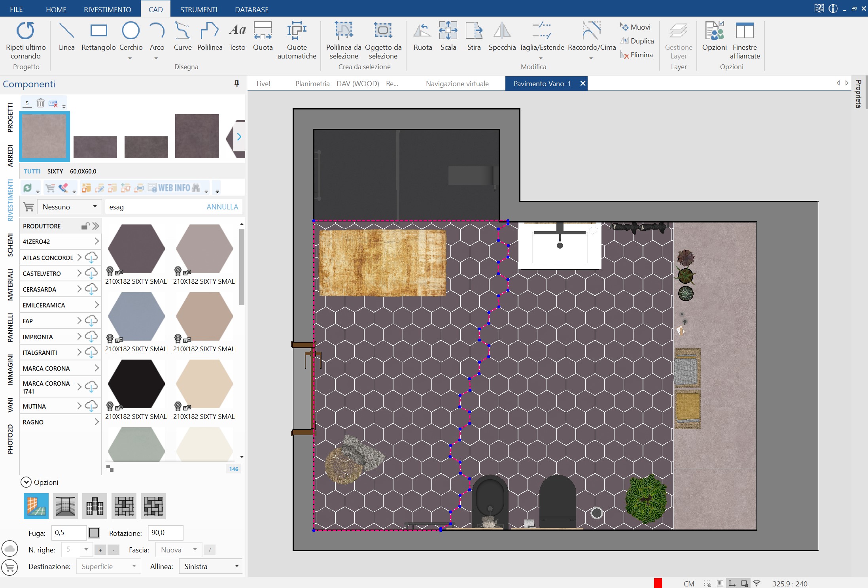Delete selection with Elimina
The height and width of the screenshot is (588, 868).
point(636,55)
